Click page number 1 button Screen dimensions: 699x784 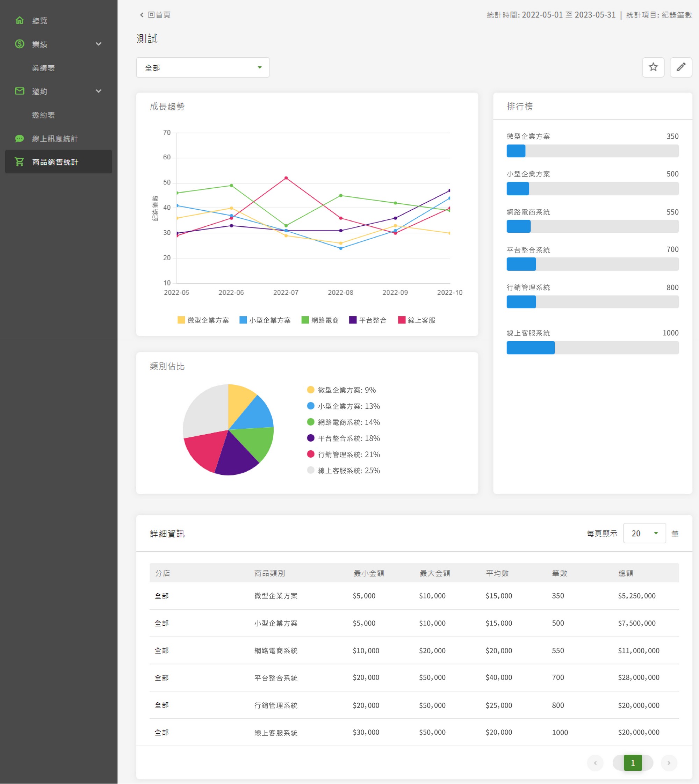(633, 762)
